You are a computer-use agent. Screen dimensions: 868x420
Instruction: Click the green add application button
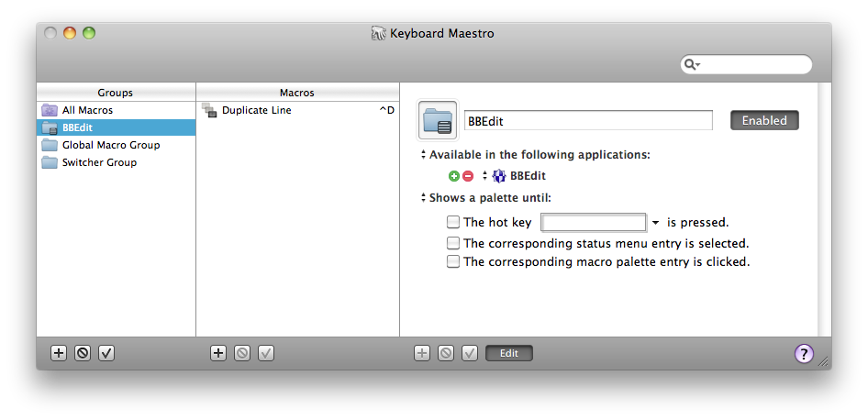pos(454,176)
